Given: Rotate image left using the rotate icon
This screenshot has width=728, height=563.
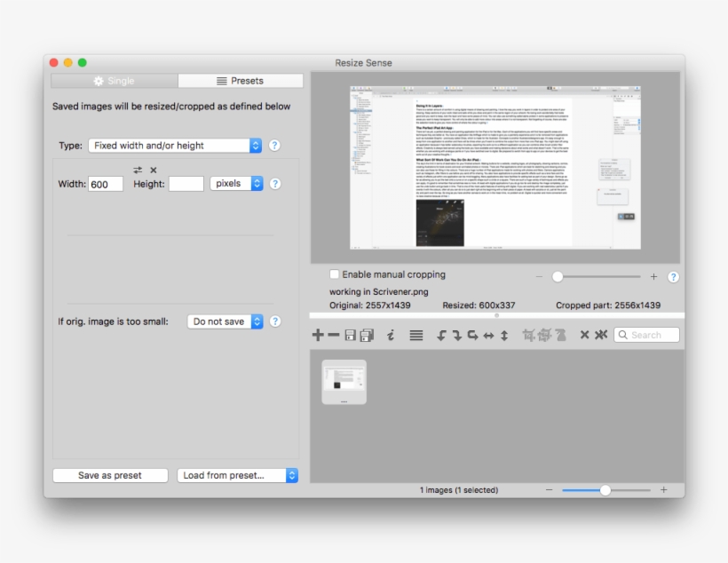Looking at the screenshot, I should point(441,335).
